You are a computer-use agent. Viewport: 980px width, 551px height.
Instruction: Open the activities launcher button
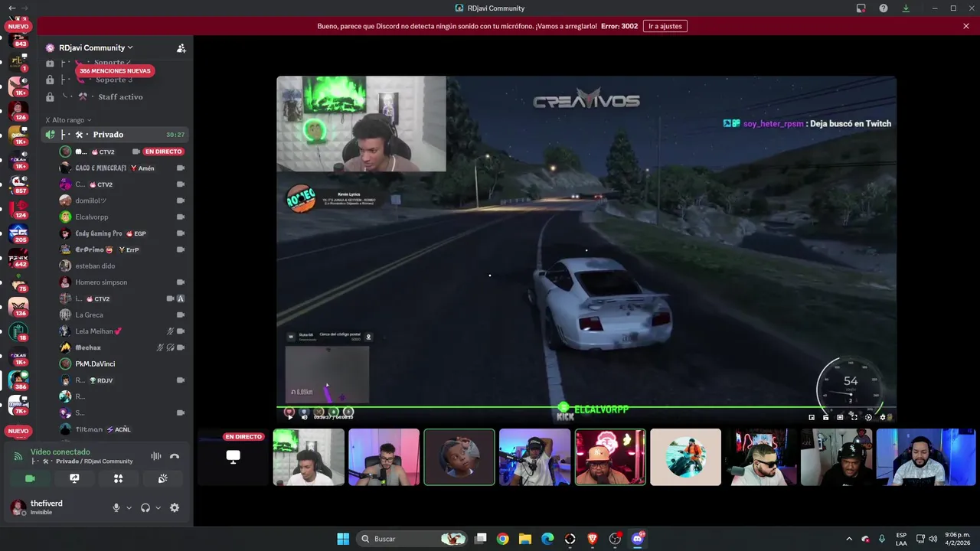tap(118, 478)
